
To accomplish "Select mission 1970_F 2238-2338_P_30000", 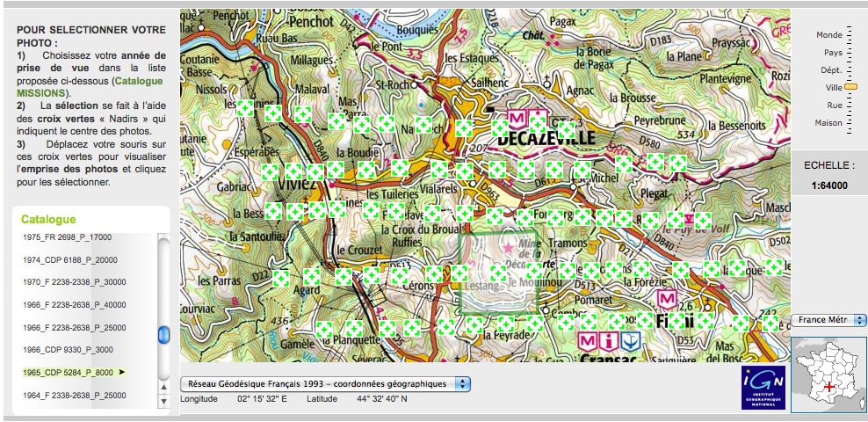I will click(x=74, y=282).
